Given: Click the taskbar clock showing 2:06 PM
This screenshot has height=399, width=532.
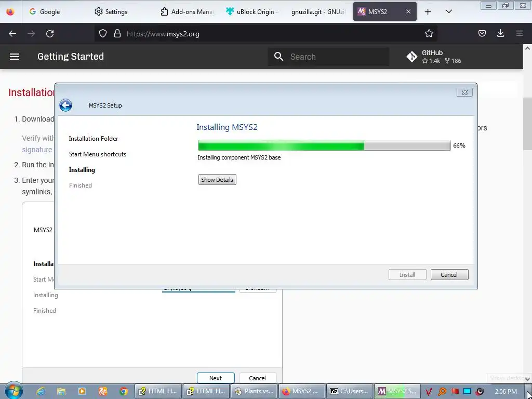Looking at the screenshot, I should click(506, 392).
